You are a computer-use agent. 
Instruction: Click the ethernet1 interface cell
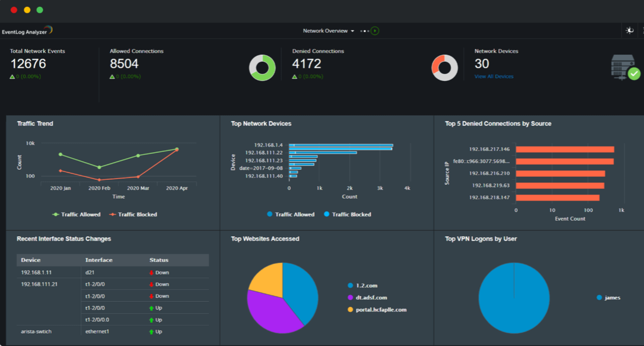click(97, 331)
